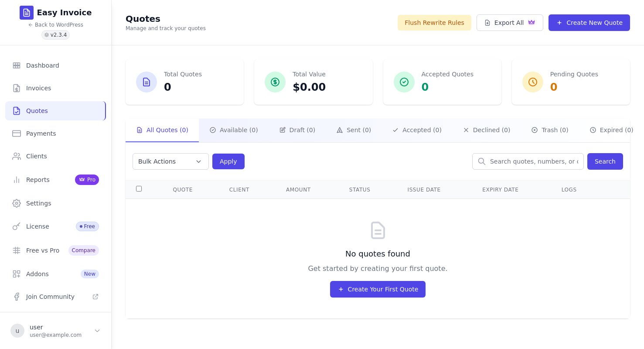Expand the user account chevron menu
644x349 pixels.
pos(97,331)
